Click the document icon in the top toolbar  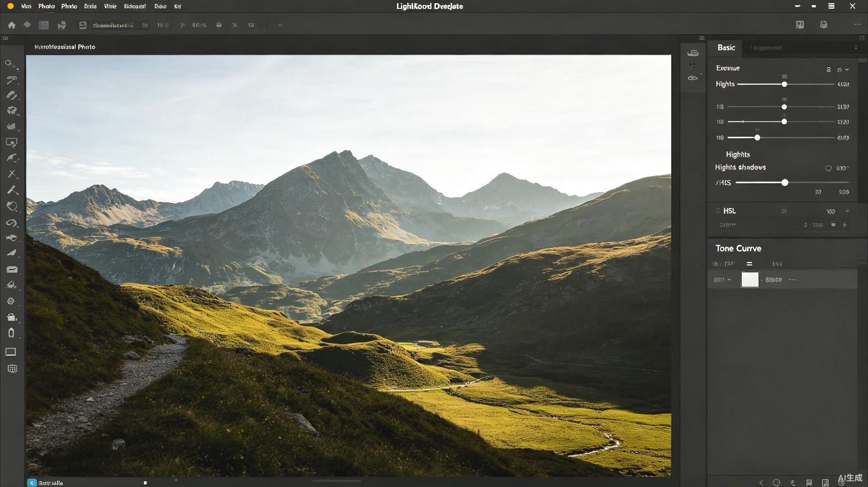coord(82,25)
